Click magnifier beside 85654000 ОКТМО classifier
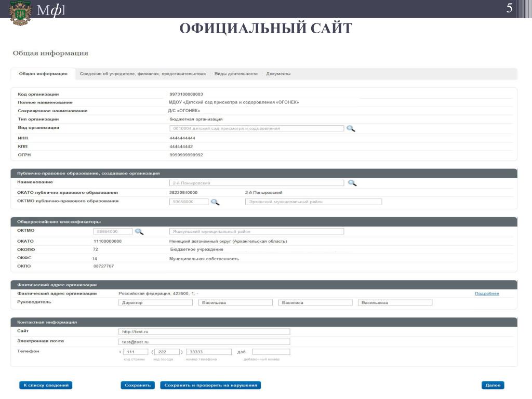This screenshot has width=532, height=399. (x=139, y=231)
